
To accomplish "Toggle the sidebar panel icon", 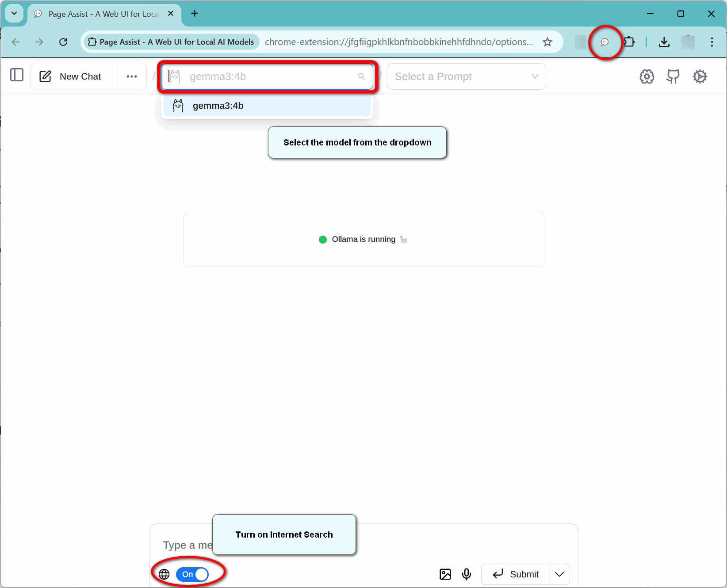I will (17, 75).
